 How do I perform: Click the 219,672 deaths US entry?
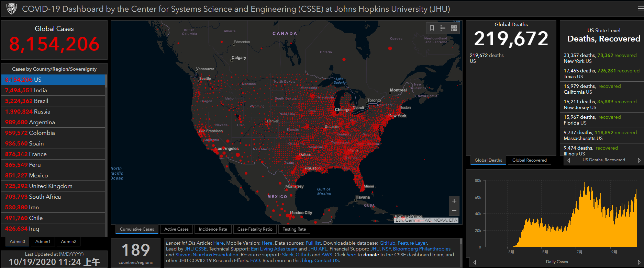pyautogui.click(x=511, y=58)
